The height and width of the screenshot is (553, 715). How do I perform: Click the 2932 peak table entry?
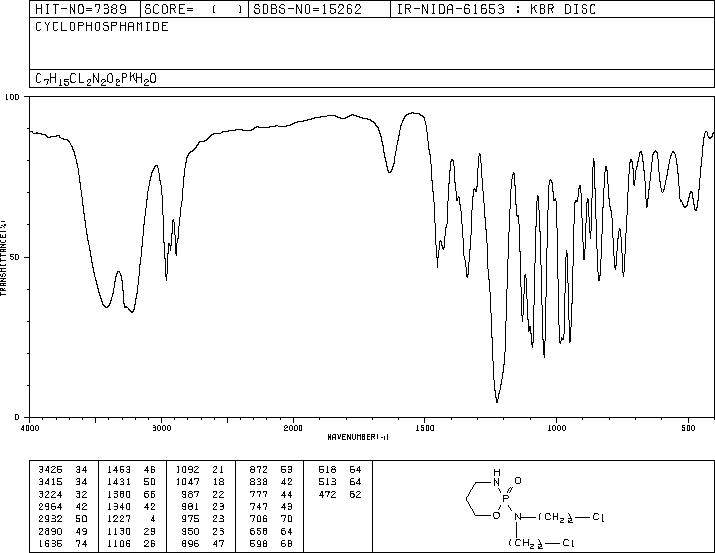(50, 519)
